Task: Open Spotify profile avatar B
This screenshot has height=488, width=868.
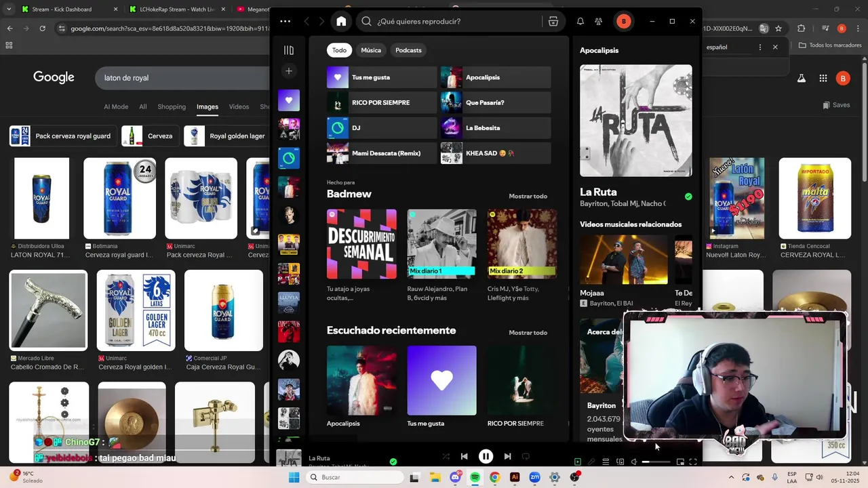Action: (x=623, y=21)
